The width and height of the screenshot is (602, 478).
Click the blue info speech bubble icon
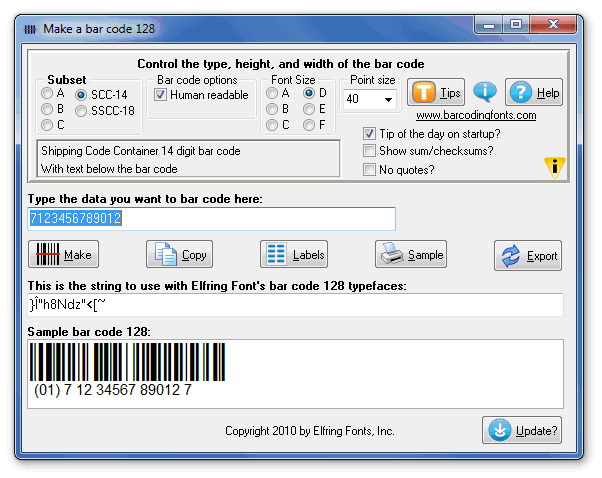point(485,91)
